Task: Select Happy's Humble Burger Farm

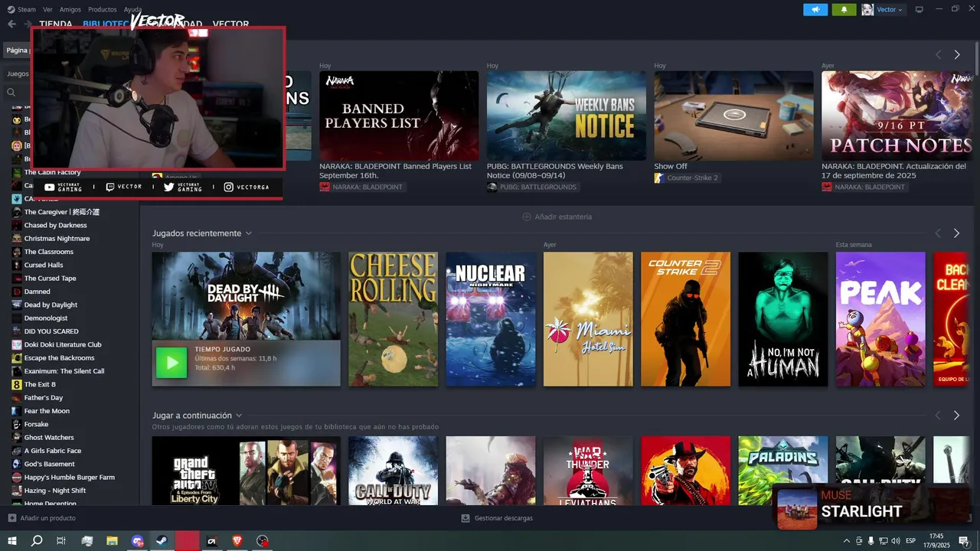Action: (x=69, y=477)
